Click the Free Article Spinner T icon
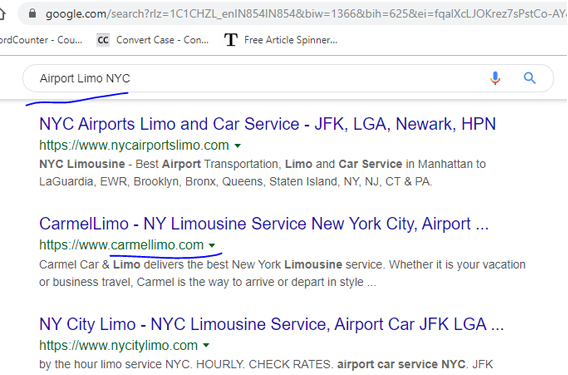The image size is (568, 375). tap(231, 40)
